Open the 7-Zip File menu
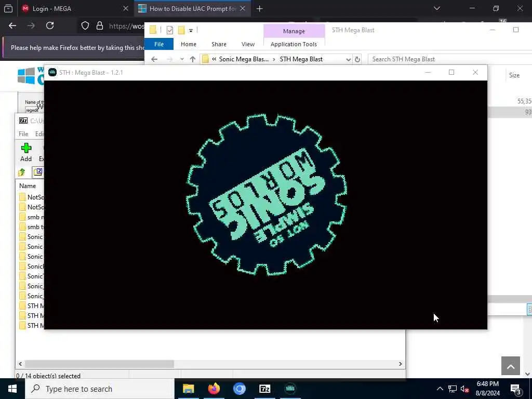The height and width of the screenshot is (399, 532). (23, 134)
